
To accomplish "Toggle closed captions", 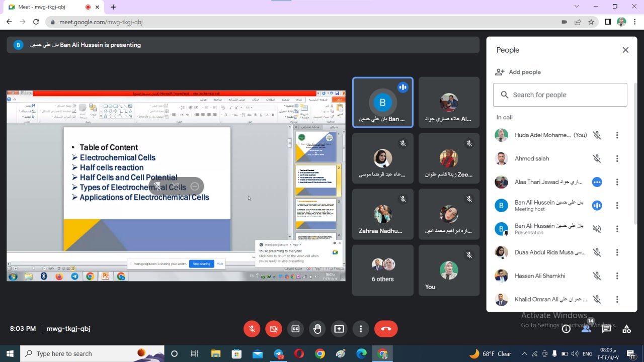I will (295, 329).
